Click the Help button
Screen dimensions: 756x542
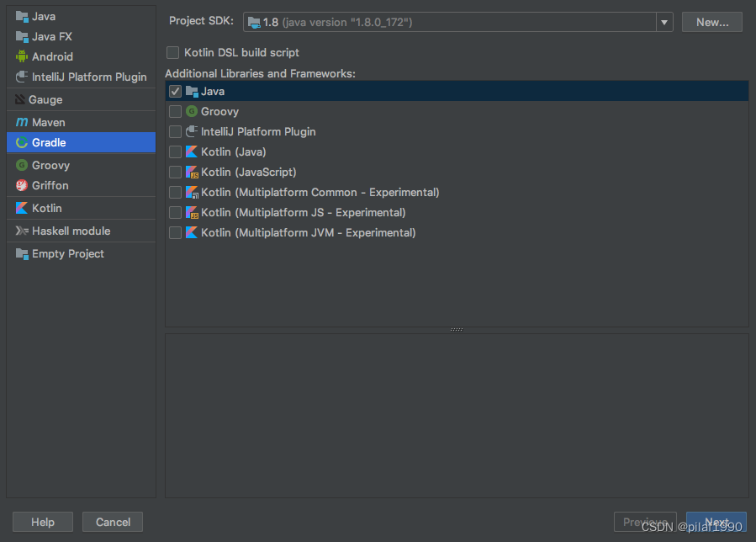point(43,522)
